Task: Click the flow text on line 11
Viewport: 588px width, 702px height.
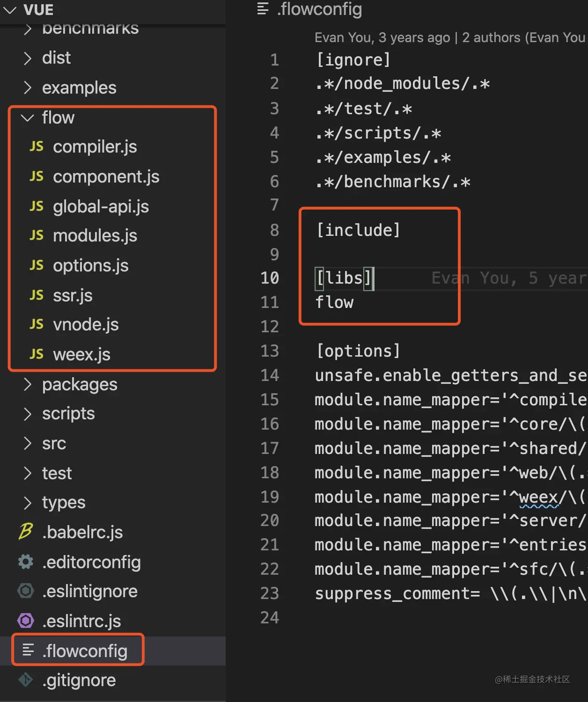Action: tap(334, 303)
